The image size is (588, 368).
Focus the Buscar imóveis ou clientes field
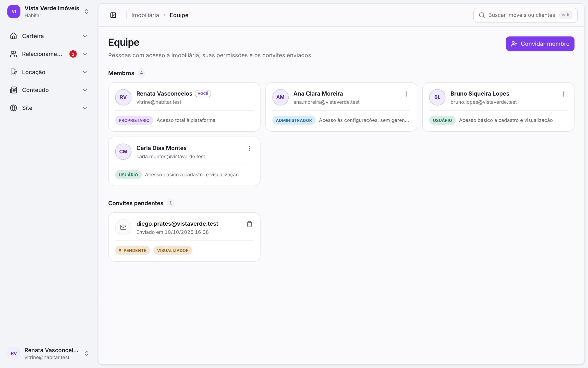(525, 15)
